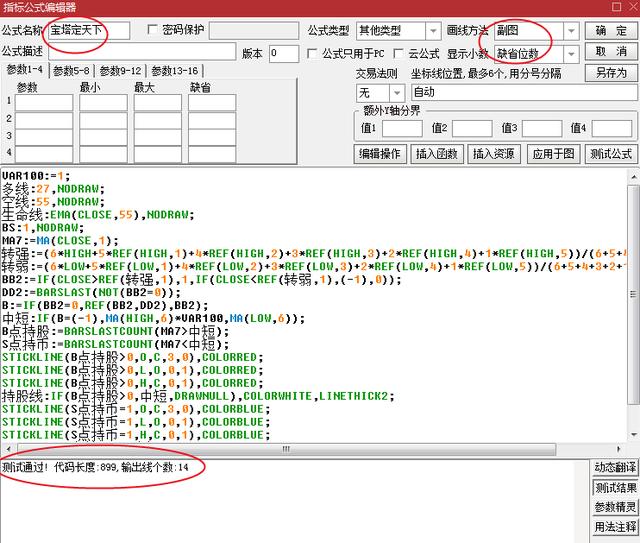Select the 参数13-16 tab
Viewport: 640px width, 543px height.
pos(174,71)
